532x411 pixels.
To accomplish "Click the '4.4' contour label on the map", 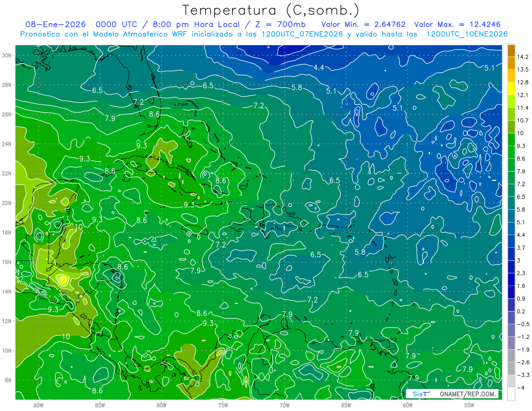I will click(x=319, y=68).
